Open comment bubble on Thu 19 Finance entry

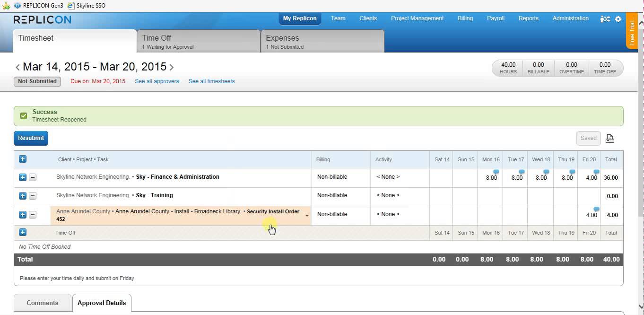(x=572, y=172)
